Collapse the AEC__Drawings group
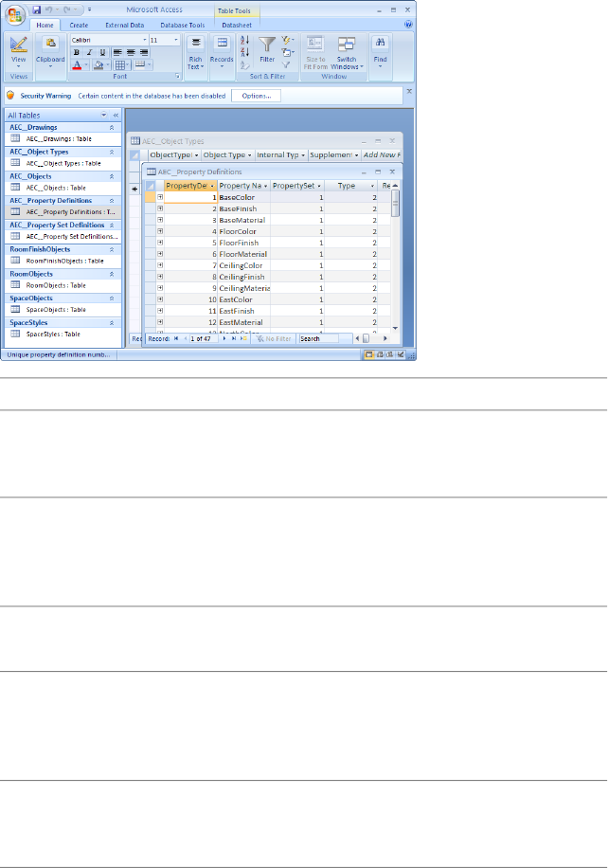608x868 pixels. pyautogui.click(x=111, y=127)
